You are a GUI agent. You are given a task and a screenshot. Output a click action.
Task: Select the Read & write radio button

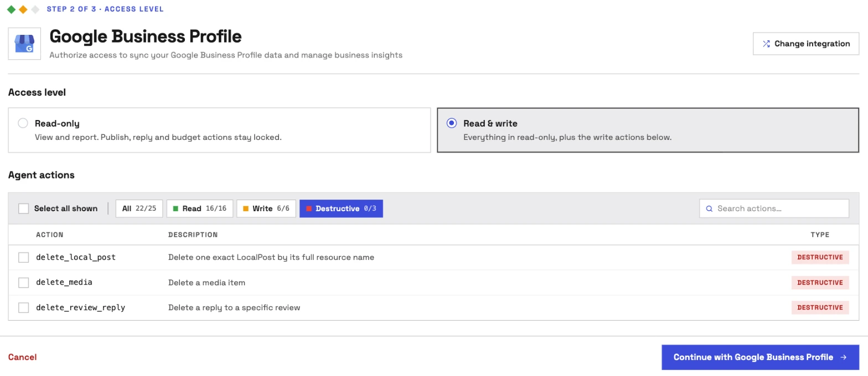[452, 123]
